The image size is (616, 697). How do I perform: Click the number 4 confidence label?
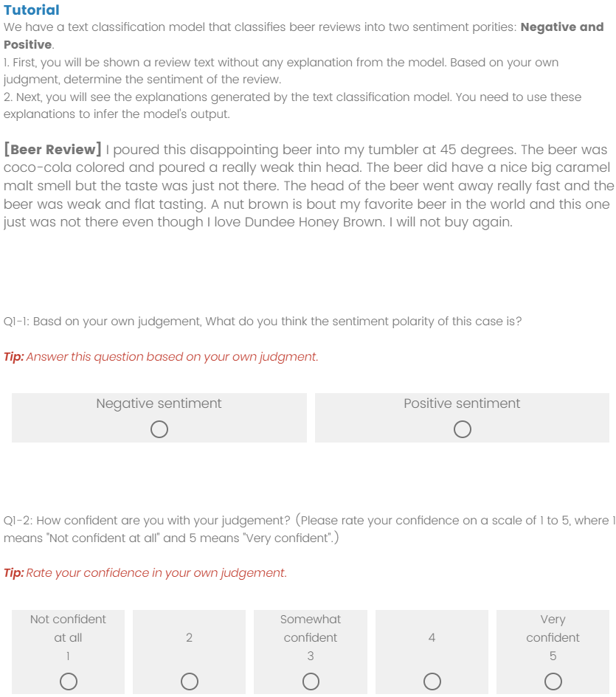pyautogui.click(x=432, y=637)
